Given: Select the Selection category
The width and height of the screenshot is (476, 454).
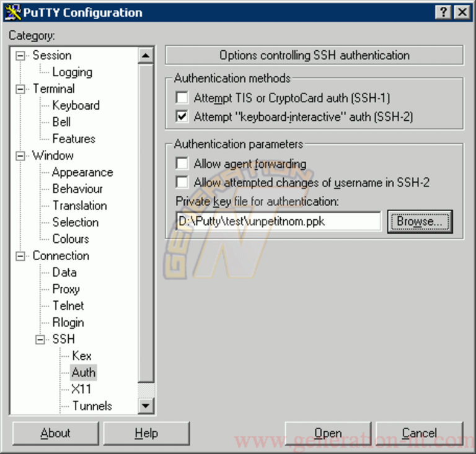Looking at the screenshot, I should pos(75,222).
